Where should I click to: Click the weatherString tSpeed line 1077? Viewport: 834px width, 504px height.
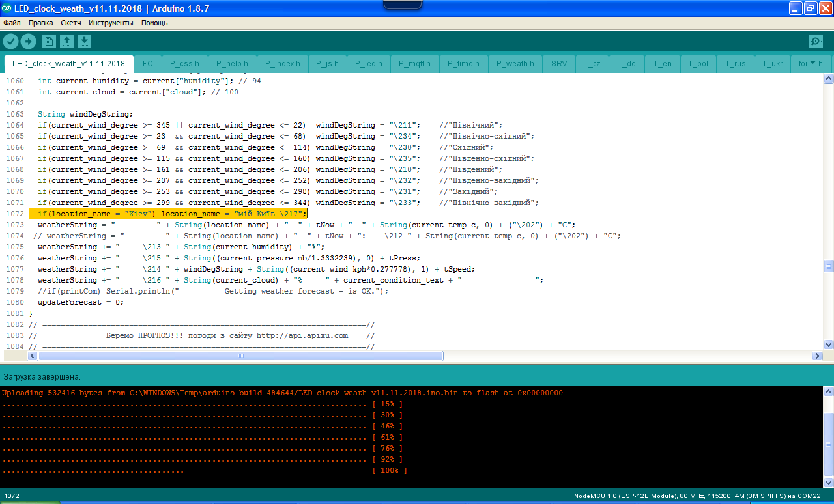tap(257, 269)
